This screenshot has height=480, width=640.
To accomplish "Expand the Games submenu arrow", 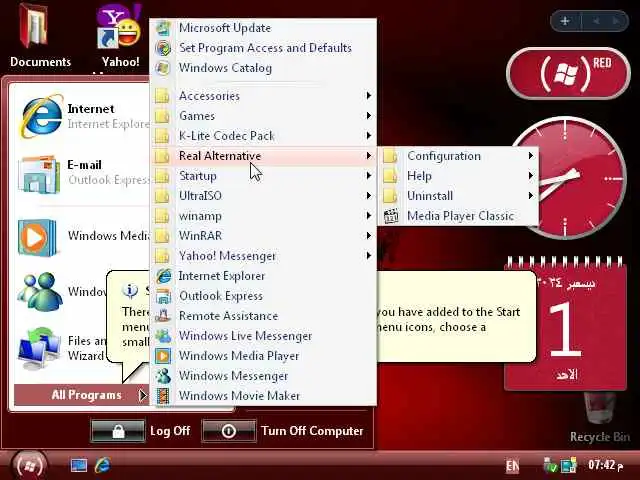I will 369,116.
